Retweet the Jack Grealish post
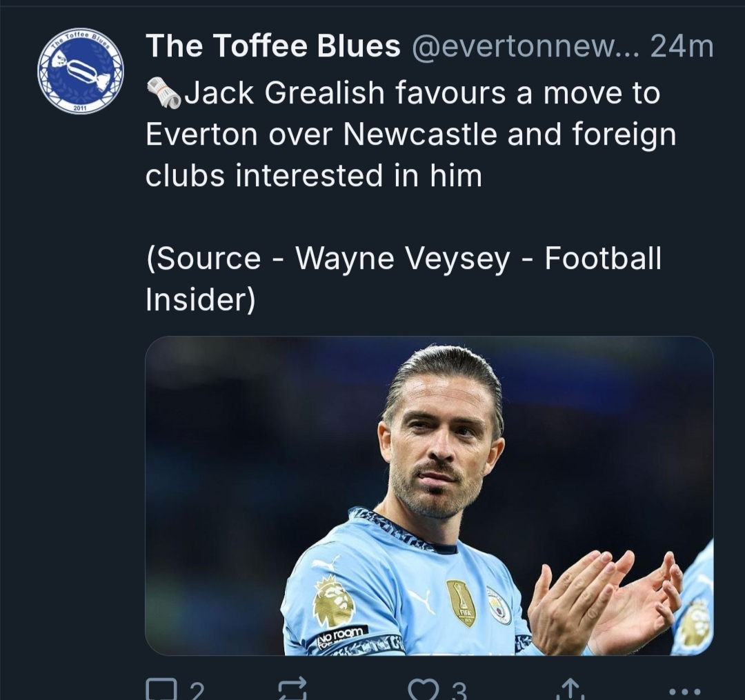The width and height of the screenshot is (745, 700). coord(291,690)
